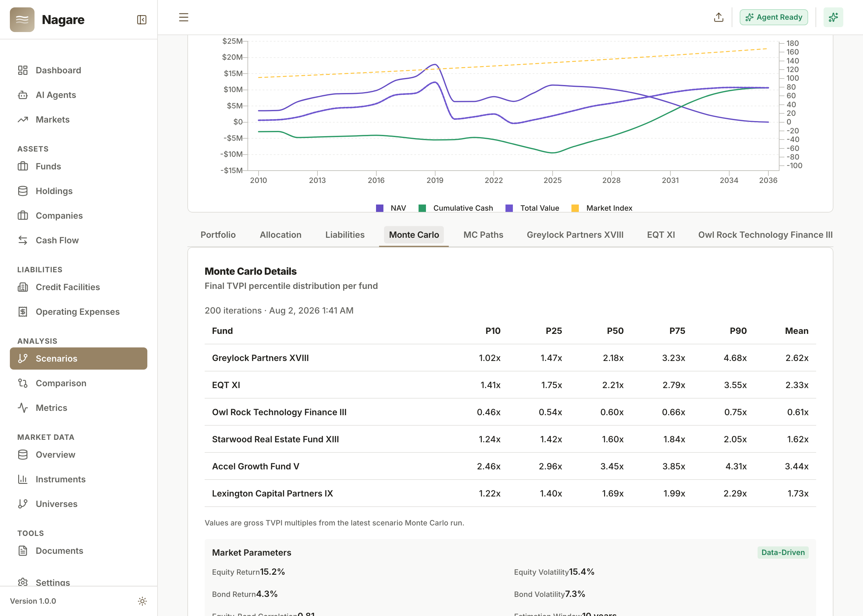The width and height of the screenshot is (863, 616).
Task: Click the Dashboard grid icon
Action: [x=23, y=70]
